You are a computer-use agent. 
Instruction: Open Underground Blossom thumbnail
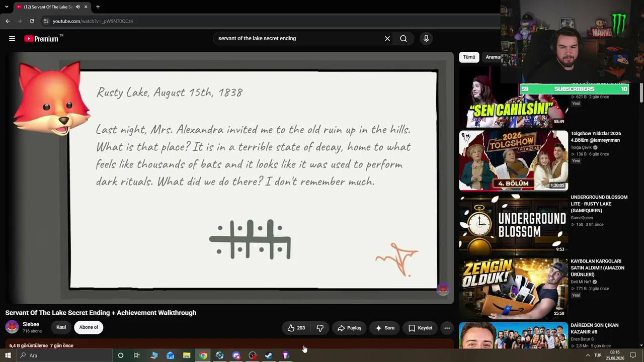(513, 225)
